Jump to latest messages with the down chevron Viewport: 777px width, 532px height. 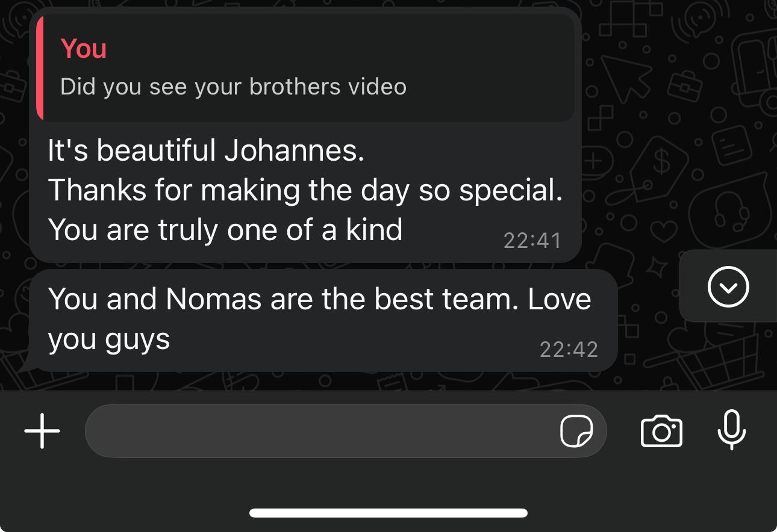(x=728, y=286)
